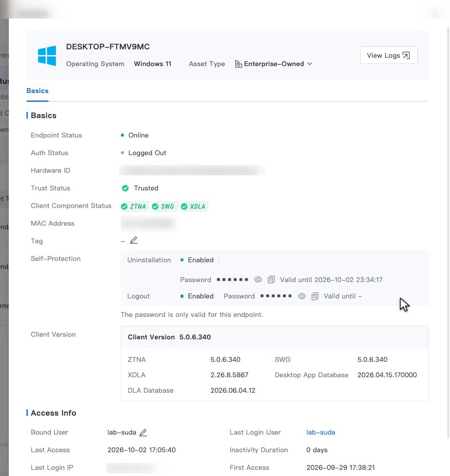Screen dimensions: 450x476
Task: Copy the Uninstallation password
Action: click(271, 279)
